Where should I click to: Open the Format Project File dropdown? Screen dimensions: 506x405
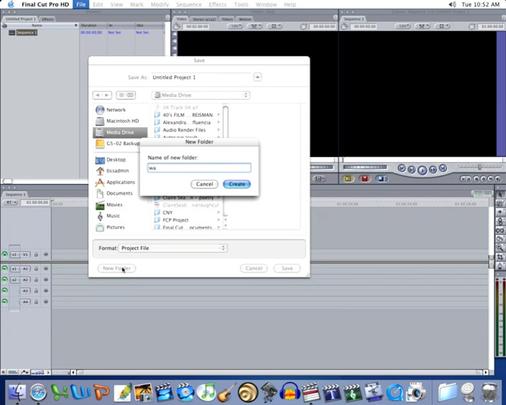tap(173, 248)
